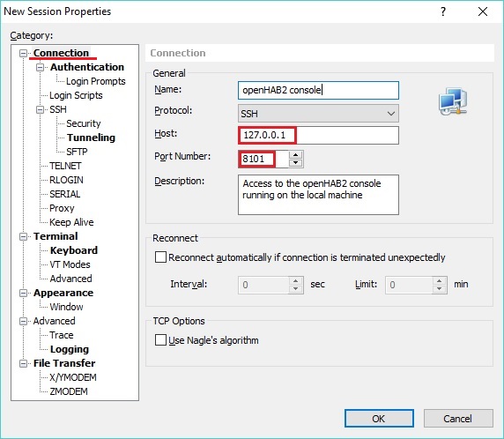Decrease the reconnect Interval value
This screenshot has width=504, height=439.
click(x=295, y=289)
